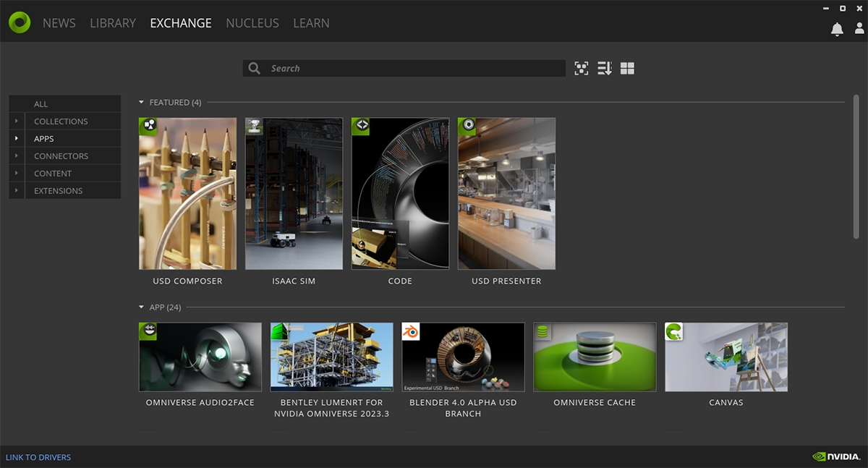Click the "CODE" app label
This screenshot has height=468, width=868.
(x=401, y=281)
